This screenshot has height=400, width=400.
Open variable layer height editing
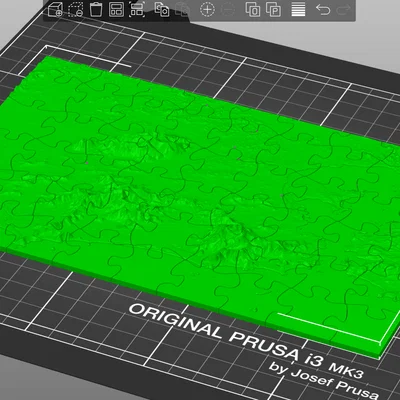tap(298, 10)
